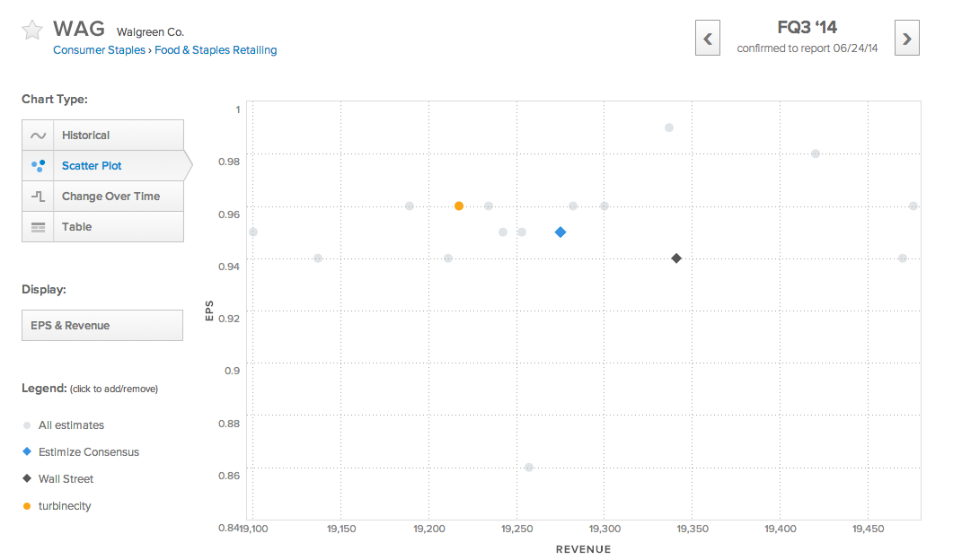This screenshot has width=953, height=560.
Task: Toggle All estimates in the legend
Action: click(x=63, y=425)
